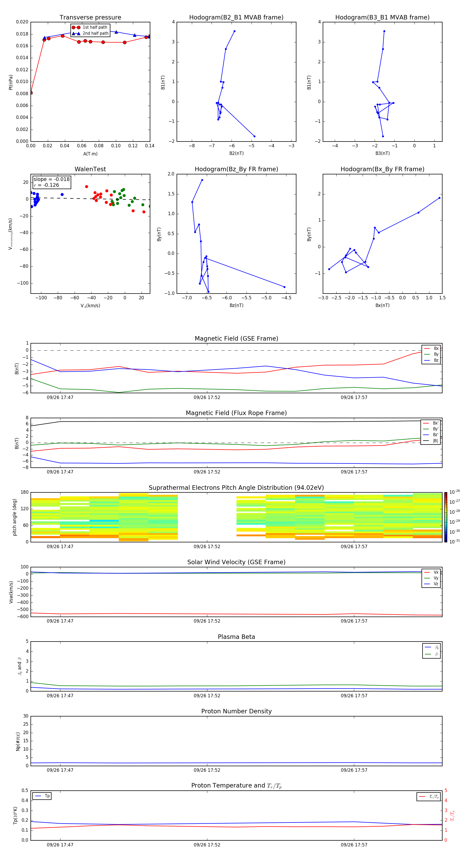Select '2nd half path' legend entry

(x=90, y=33)
